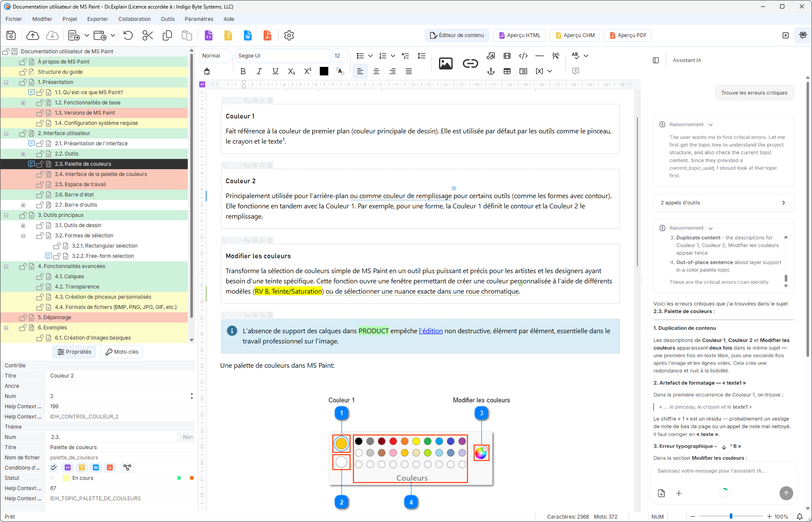Viewport: 812px width, 522px height.
Task: Click the insert image icon
Action: tap(445, 63)
